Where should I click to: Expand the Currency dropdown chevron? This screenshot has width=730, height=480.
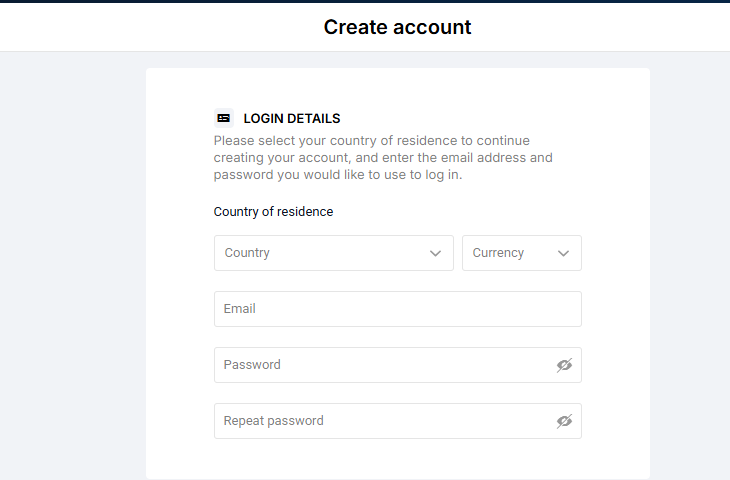(x=563, y=253)
